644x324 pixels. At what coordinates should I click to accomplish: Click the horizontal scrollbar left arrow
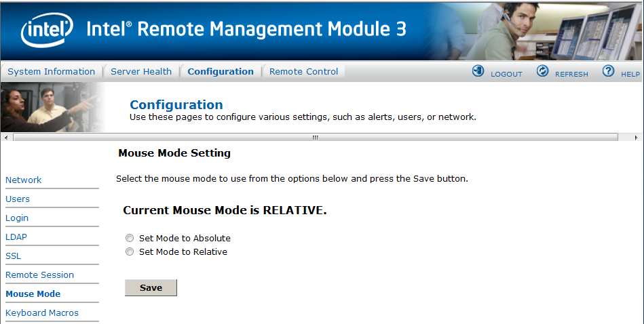pos(5,138)
